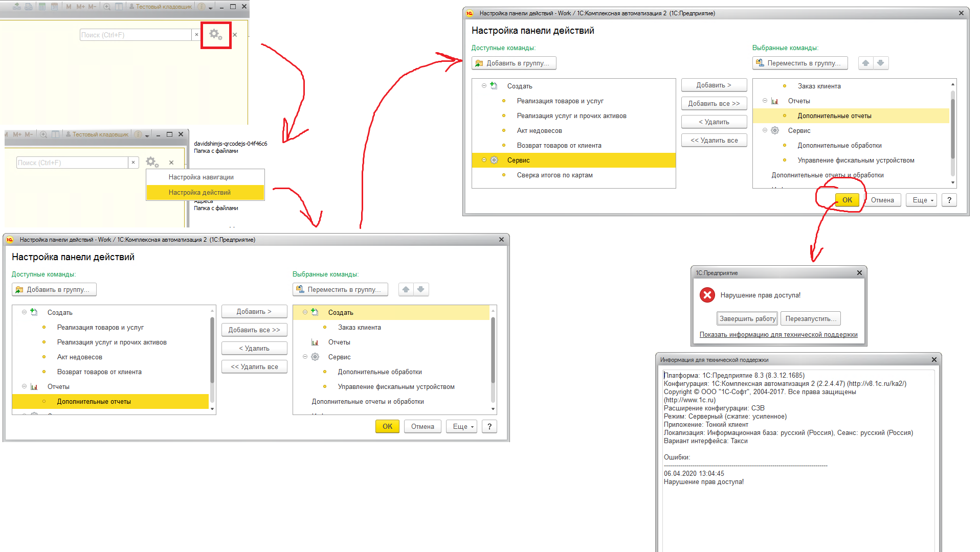Click the zoom icon in second window toolbar
980x552 pixels.
(43, 134)
